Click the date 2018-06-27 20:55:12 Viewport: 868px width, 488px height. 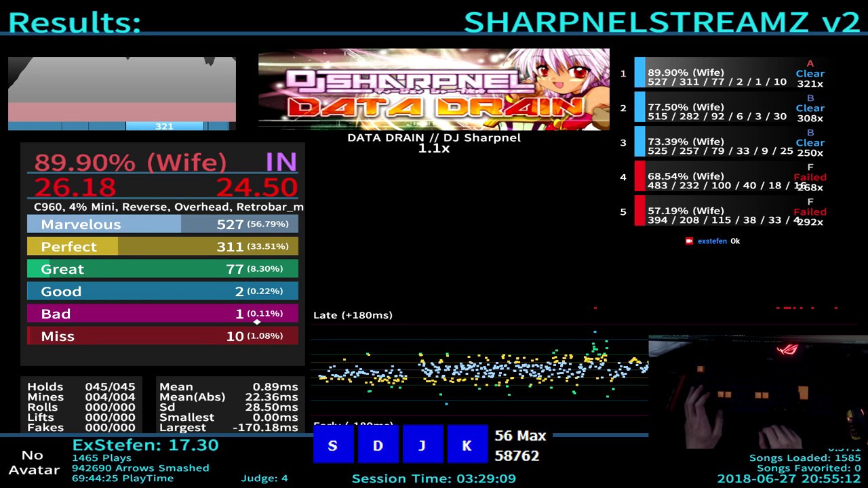point(789,479)
